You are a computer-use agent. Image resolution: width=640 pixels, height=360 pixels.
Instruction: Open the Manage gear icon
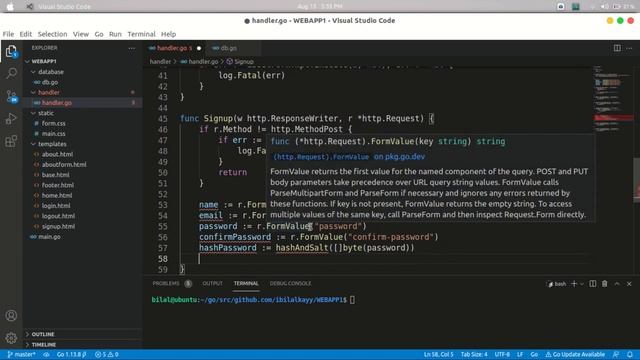pos(11,338)
